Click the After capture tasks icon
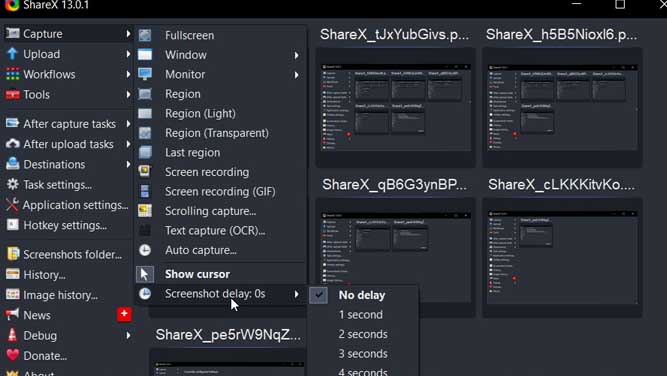The height and width of the screenshot is (376, 667). [12, 123]
